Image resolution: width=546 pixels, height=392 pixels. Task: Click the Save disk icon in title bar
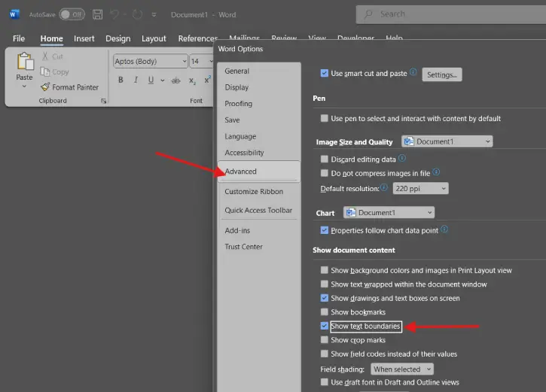click(x=97, y=14)
